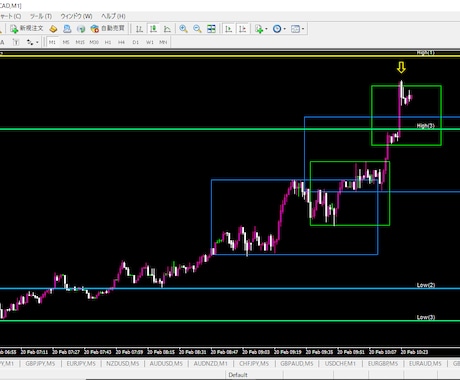This screenshot has height=380, width=460.
Task: Select the H4 timeframe button
Action: 121,42
